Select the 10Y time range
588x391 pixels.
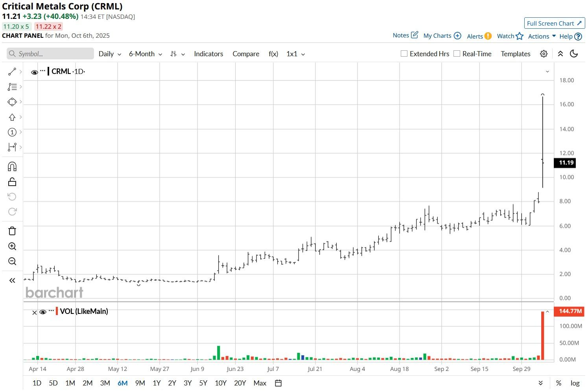tap(221, 383)
